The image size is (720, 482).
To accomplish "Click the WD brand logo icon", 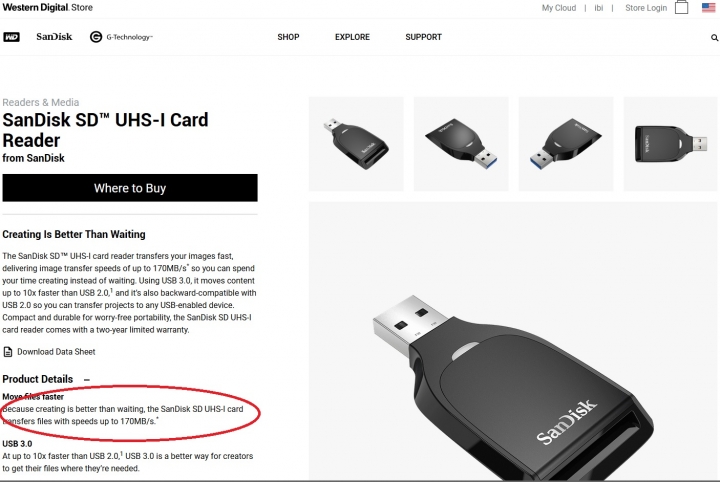I will (11, 37).
